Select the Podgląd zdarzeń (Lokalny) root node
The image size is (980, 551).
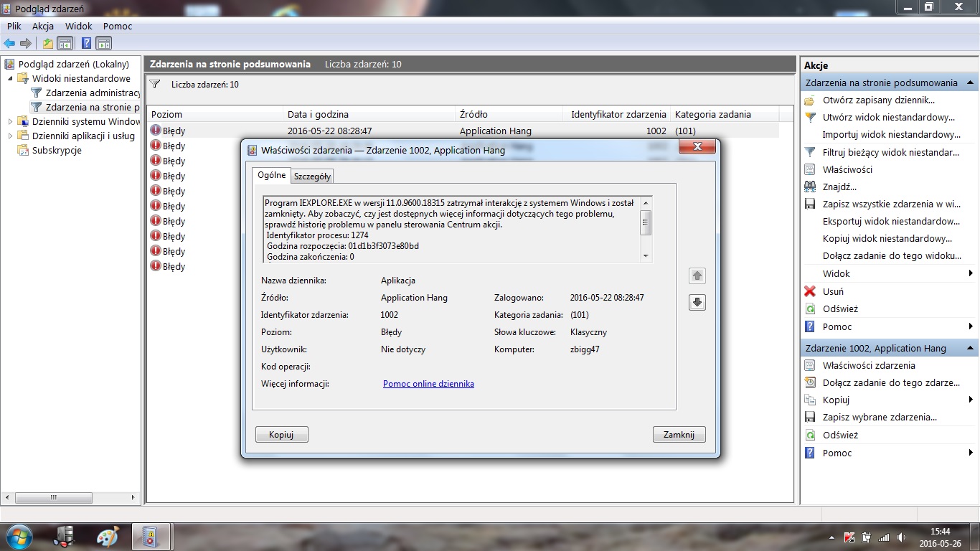(74, 64)
